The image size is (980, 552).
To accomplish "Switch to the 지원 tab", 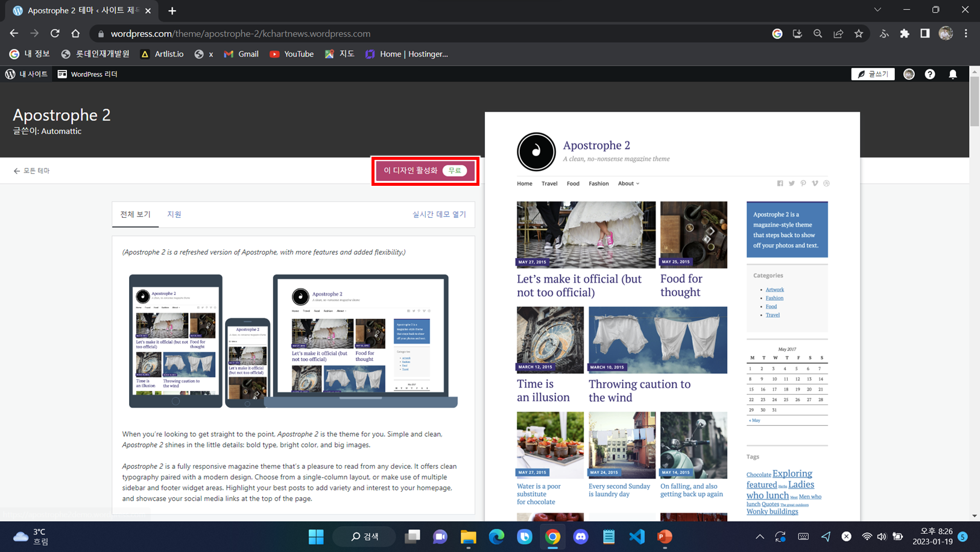I will [174, 214].
